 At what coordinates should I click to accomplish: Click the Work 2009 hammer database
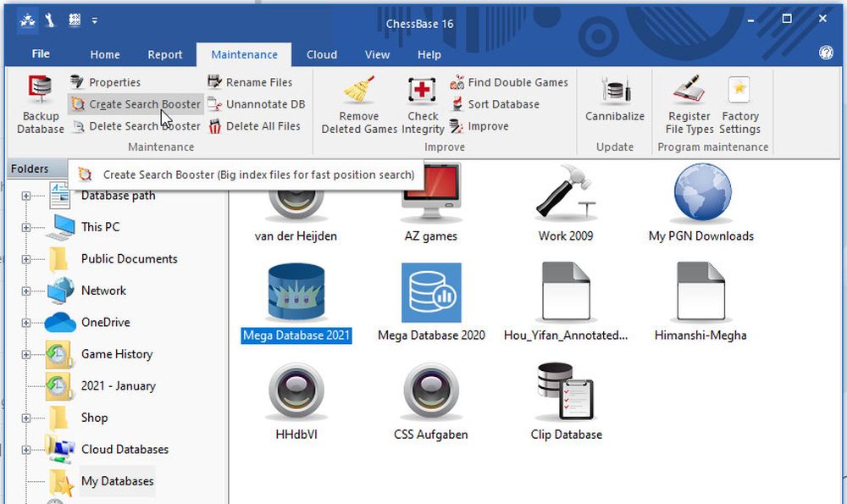coord(566,194)
